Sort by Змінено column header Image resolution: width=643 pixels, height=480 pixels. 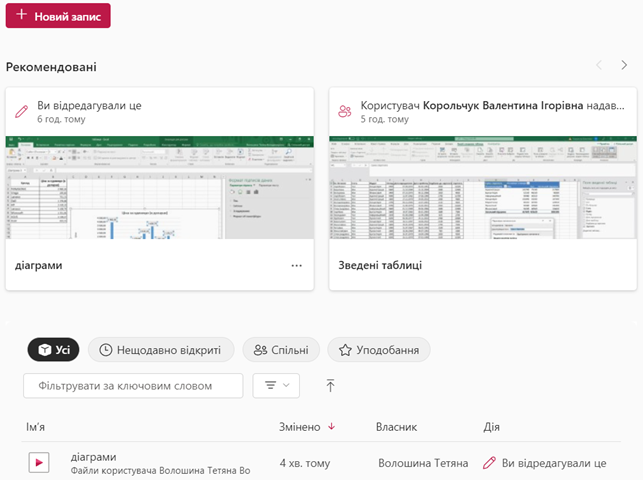click(300, 427)
